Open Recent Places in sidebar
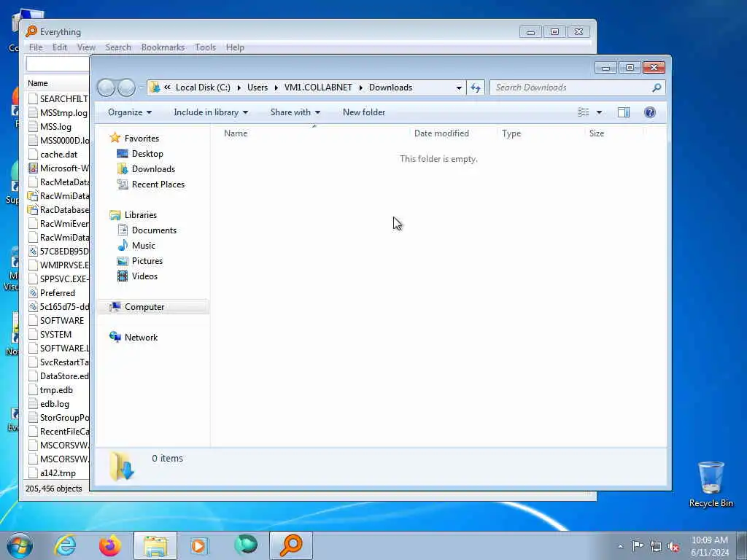The image size is (747, 560). tap(158, 184)
